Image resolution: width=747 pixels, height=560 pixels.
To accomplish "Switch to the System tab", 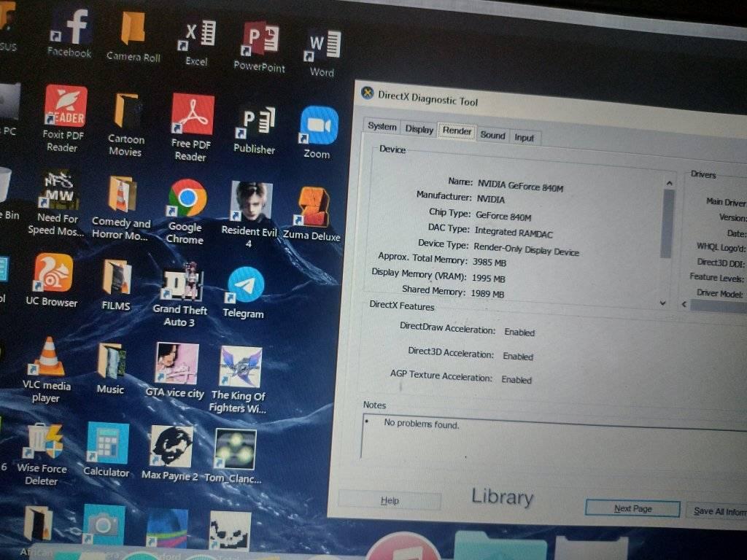I will [x=382, y=126].
